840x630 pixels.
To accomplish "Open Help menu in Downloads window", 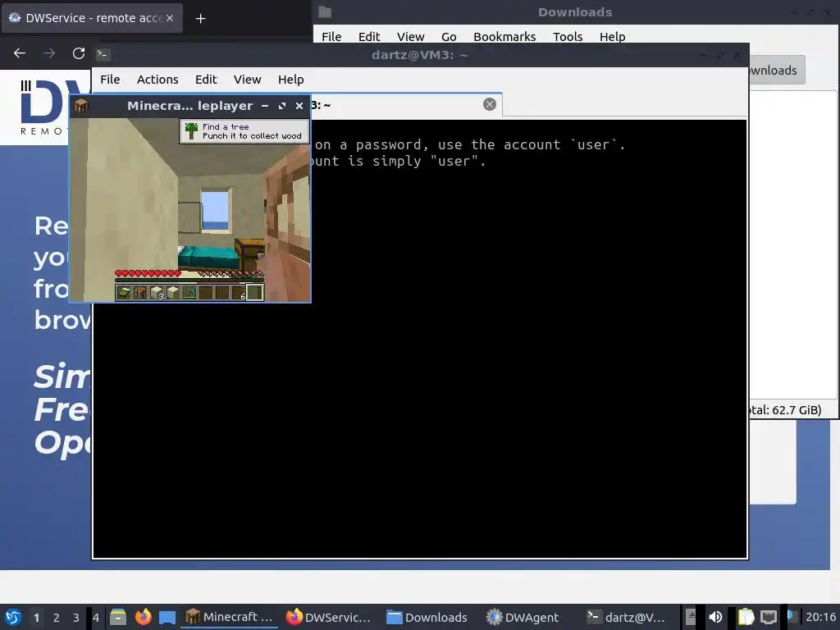I will pyautogui.click(x=612, y=36).
